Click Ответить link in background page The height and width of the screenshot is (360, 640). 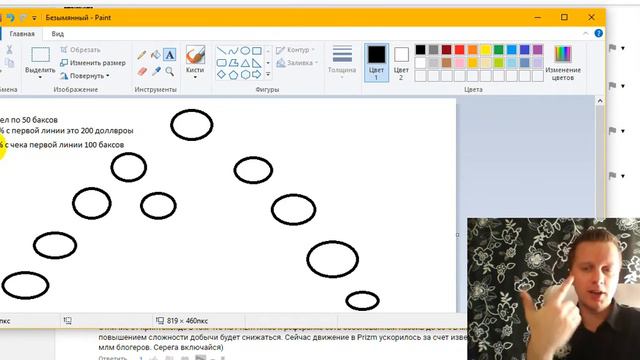tap(113, 358)
